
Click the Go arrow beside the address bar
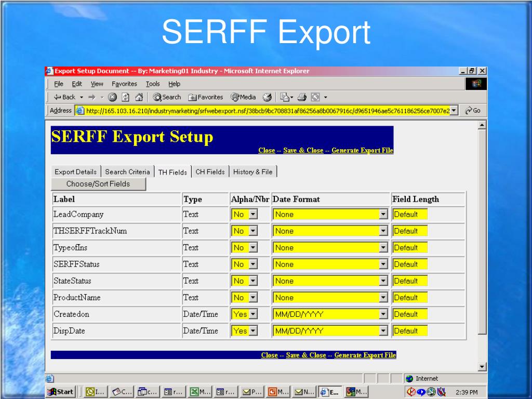[473, 111]
